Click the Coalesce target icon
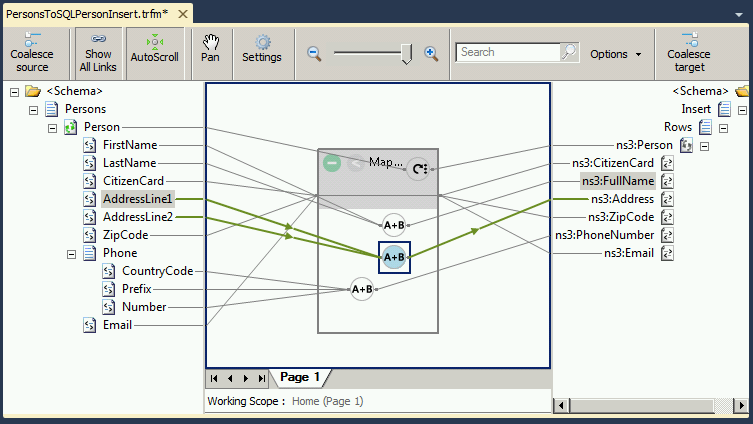753x424 pixels. tap(689, 42)
